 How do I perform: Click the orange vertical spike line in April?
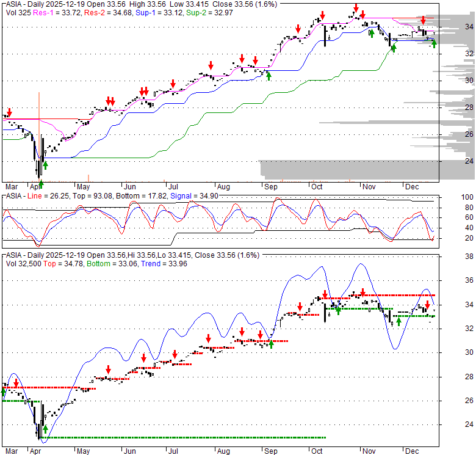point(39,122)
